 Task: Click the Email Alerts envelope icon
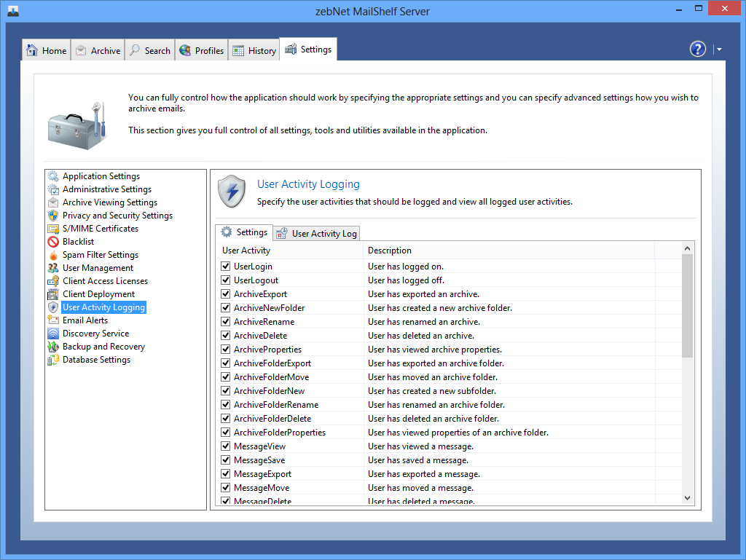(x=53, y=320)
